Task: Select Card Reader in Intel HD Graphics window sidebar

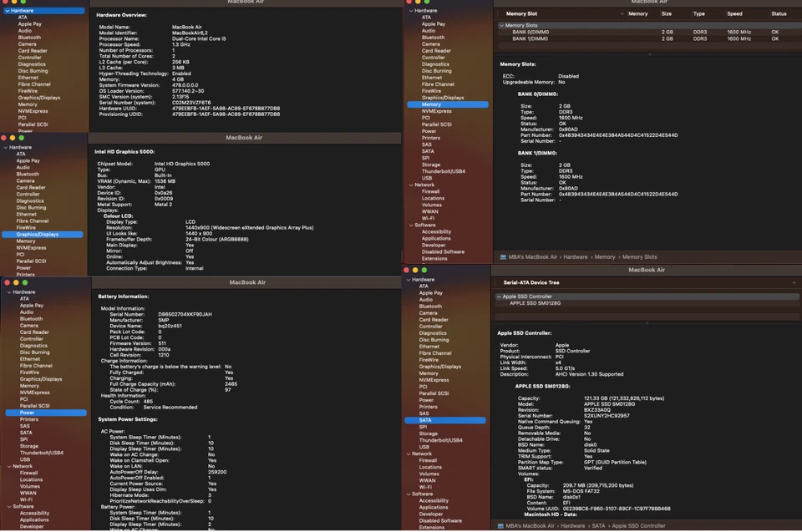Action: [x=31, y=188]
